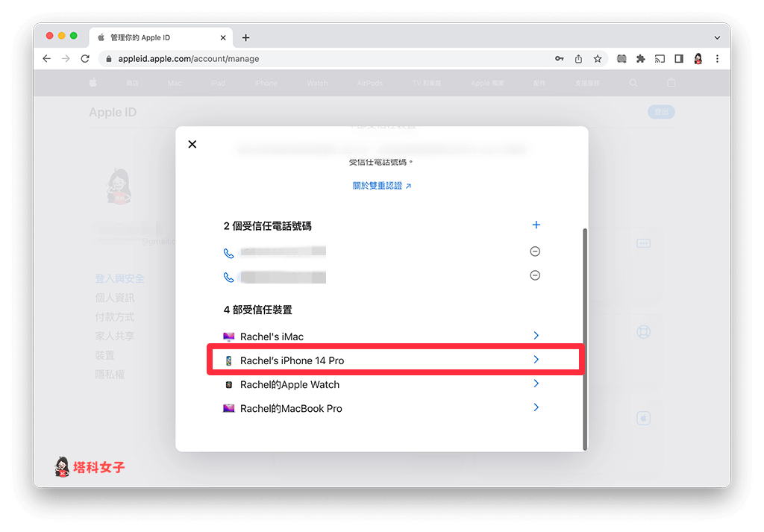Open the Chrome three-dot menu

coord(717,59)
